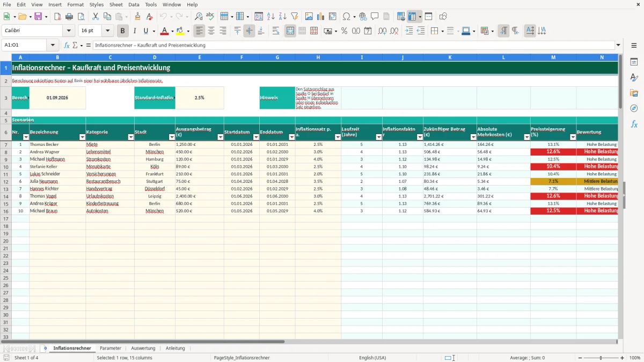Insert an image
644x362 pixels.
tap(309, 17)
